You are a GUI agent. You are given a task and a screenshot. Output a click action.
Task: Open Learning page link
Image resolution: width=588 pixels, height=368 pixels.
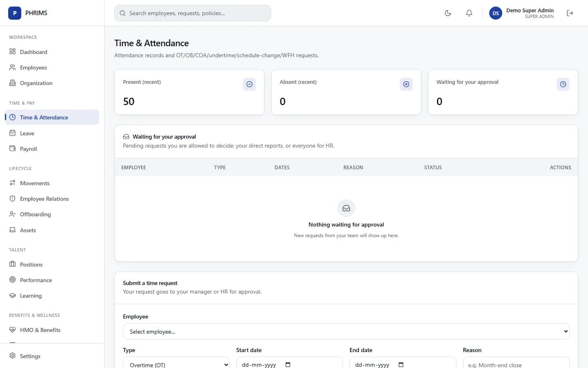tap(52, 296)
